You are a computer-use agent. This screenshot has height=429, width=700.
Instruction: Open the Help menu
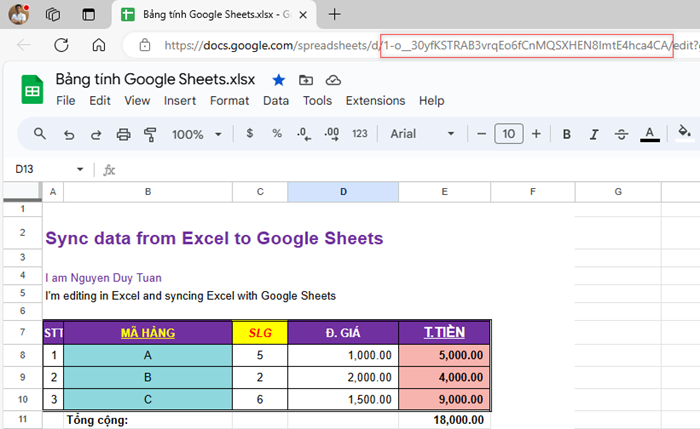431,101
